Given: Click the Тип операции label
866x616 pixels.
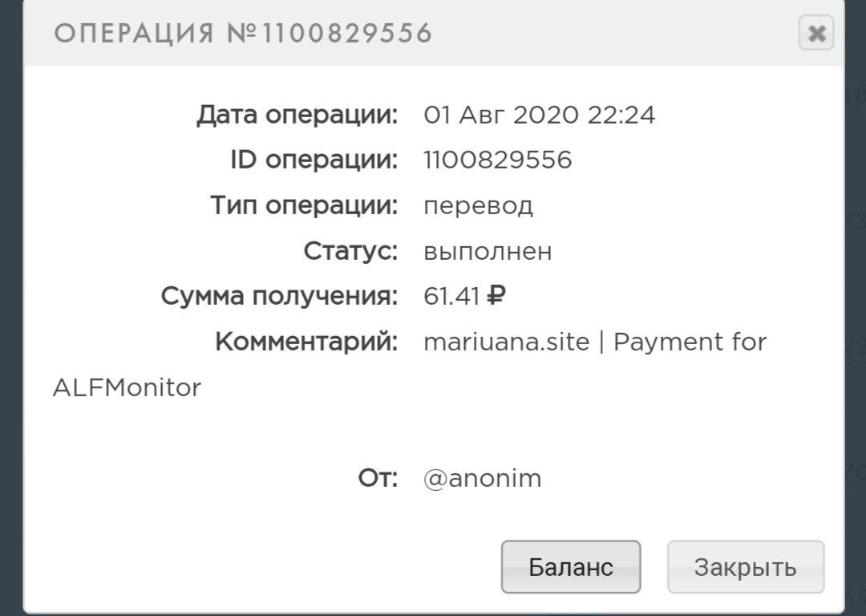Looking at the screenshot, I should [304, 206].
